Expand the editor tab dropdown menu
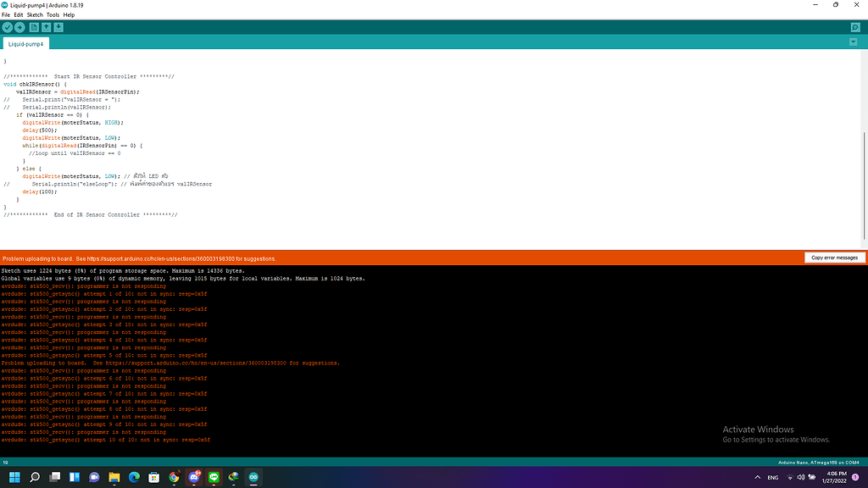Viewport: 868px width, 488px height. pos(853,42)
